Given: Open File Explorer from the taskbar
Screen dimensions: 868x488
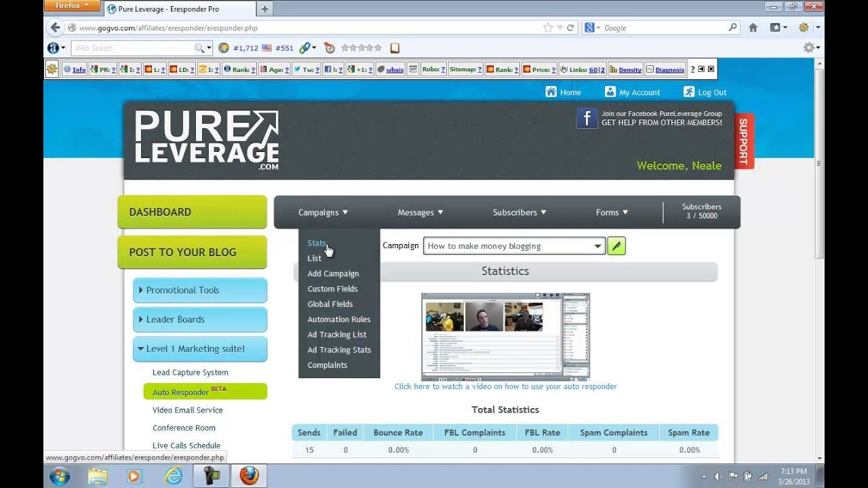Looking at the screenshot, I should [x=98, y=476].
